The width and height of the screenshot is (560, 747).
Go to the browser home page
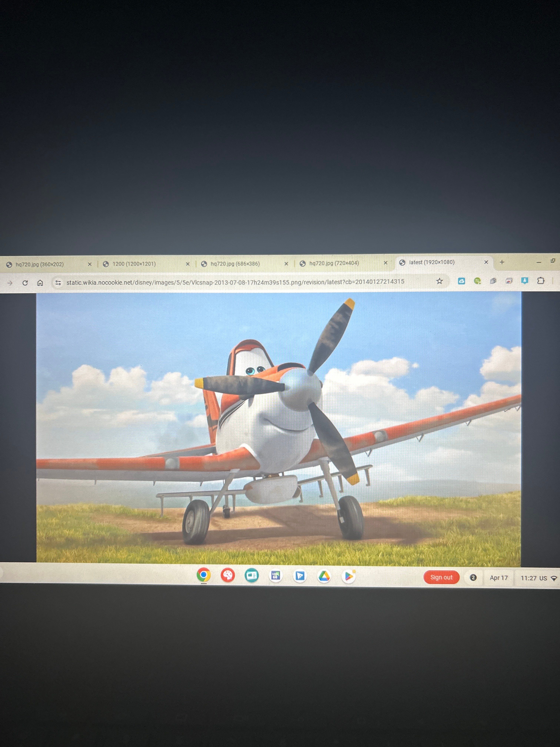pyautogui.click(x=40, y=283)
